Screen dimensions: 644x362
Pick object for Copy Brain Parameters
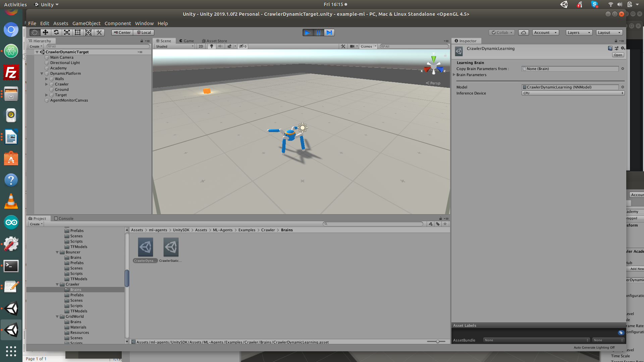coord(623,69)
